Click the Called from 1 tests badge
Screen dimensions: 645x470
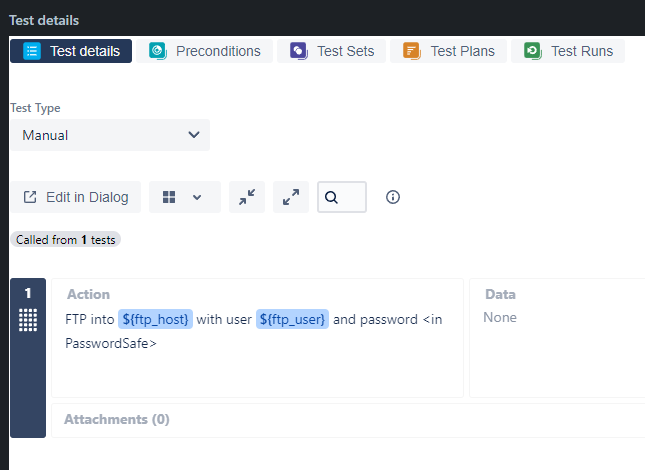pyautogui.click(x=65, y=239)
